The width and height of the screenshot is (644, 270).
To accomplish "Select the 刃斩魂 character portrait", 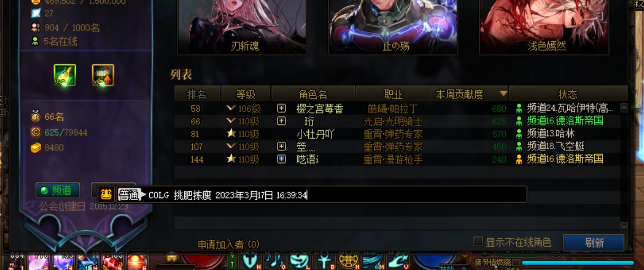I will pos(242,26).
